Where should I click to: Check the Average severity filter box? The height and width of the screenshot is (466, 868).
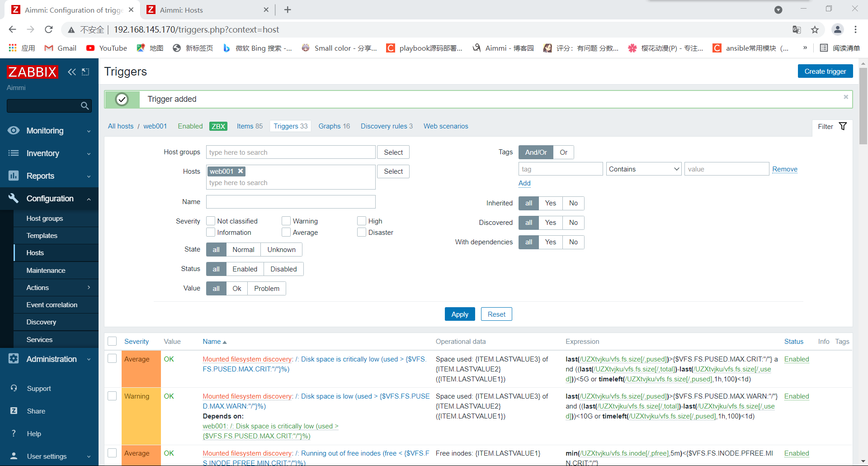coord(286,233)
